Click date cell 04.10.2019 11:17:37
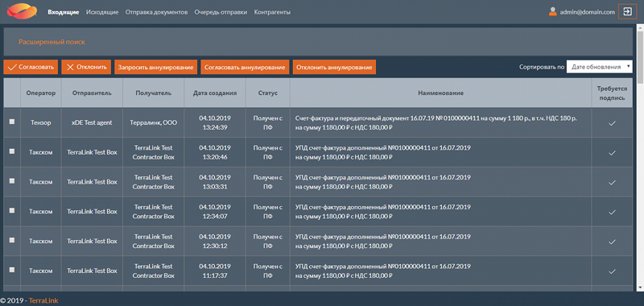This screenshot has height=306, width=644. coord(215,271)
